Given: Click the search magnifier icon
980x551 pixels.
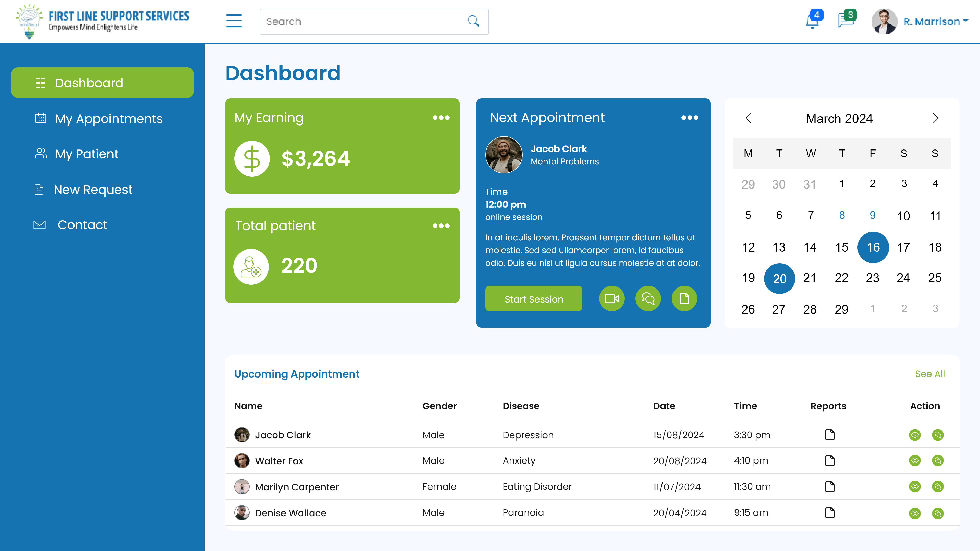Looking at the screenshot, I should 473,21.
